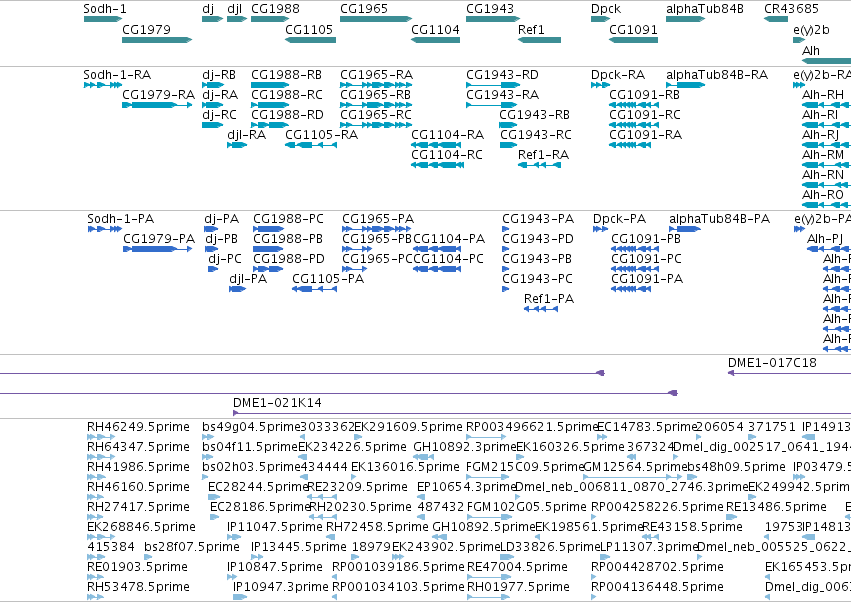Click the alphaTub84B-PA protein feature

click(x=684, y=229)
